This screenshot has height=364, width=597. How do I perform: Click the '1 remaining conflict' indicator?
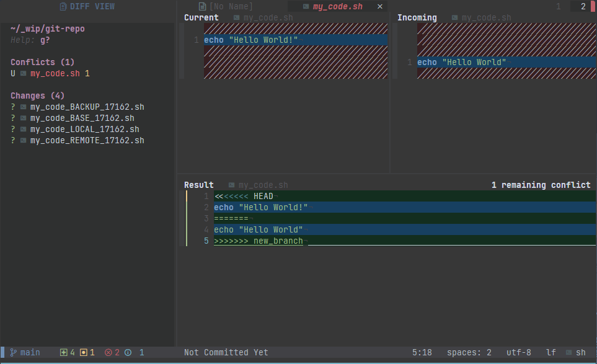(541, 185)
